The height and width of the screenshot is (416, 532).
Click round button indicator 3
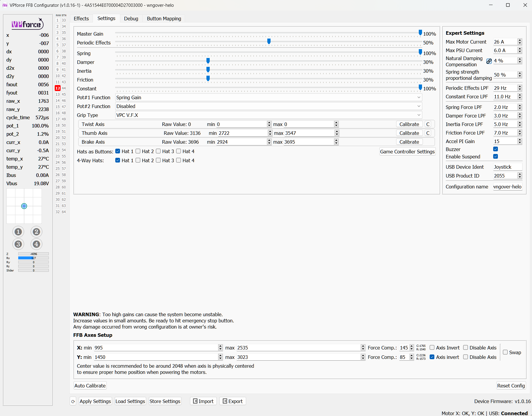pyautogui.click(x=18, y=244)
